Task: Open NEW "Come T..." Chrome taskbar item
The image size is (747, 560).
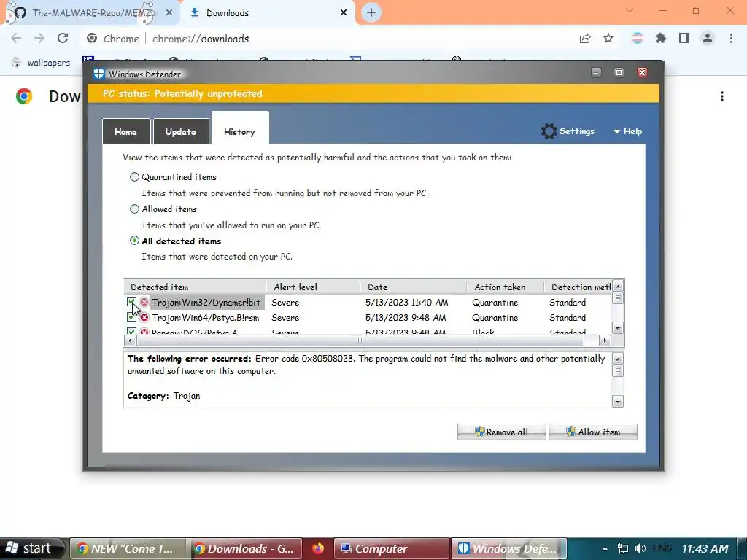Action: 127,548
